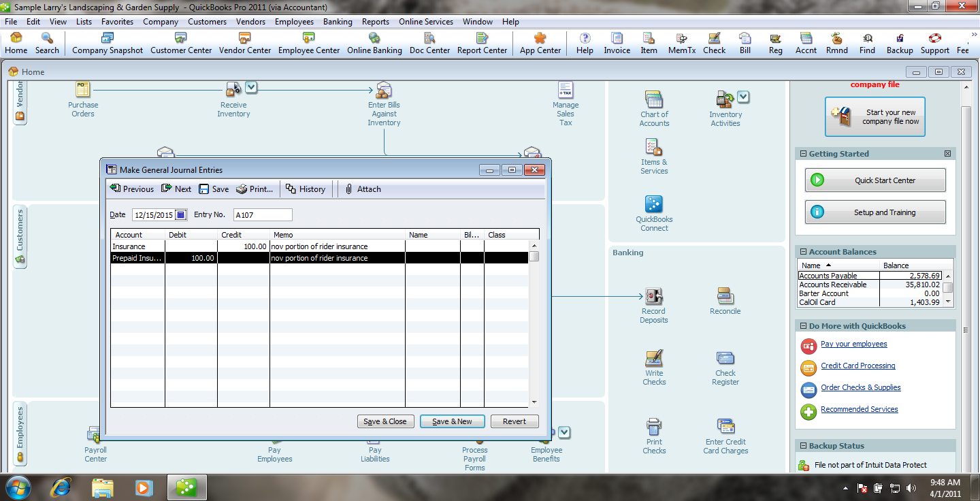Open the Company menu
This screenshot has height=501, width=980.
(x=161, y=22)
